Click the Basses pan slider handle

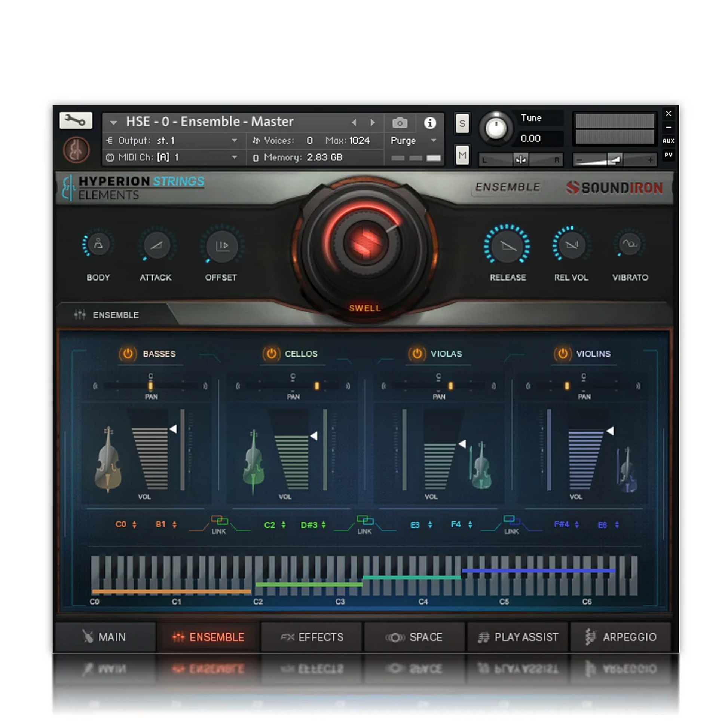[150, 386]
